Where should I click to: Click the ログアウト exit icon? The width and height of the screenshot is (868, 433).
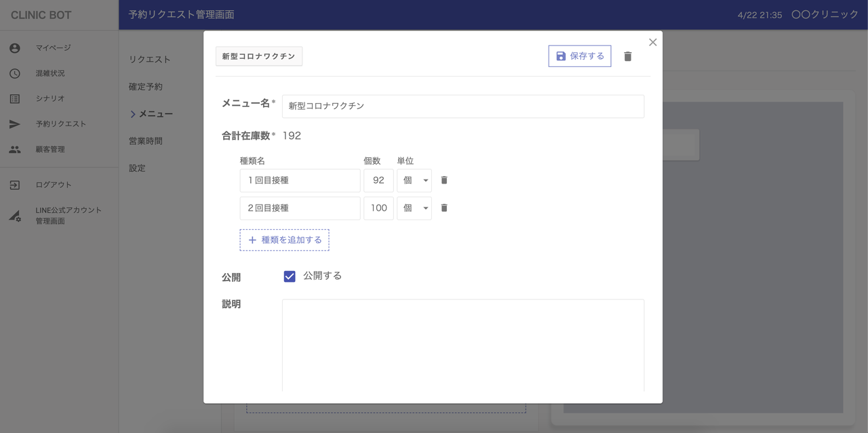pyautogui.click(x=15, y=185)
